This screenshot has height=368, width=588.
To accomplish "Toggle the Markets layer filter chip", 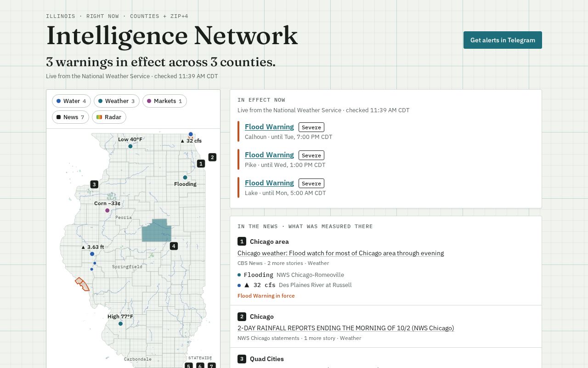I will tap(164, 101).
